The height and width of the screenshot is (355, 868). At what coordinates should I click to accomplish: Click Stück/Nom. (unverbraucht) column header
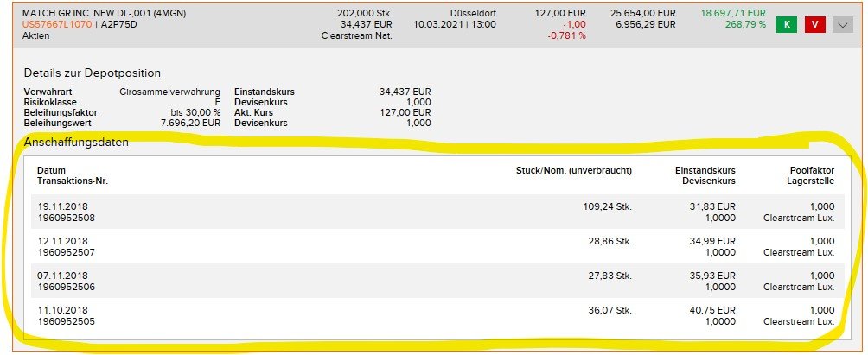pyautogui.click(x=574, y=171)
